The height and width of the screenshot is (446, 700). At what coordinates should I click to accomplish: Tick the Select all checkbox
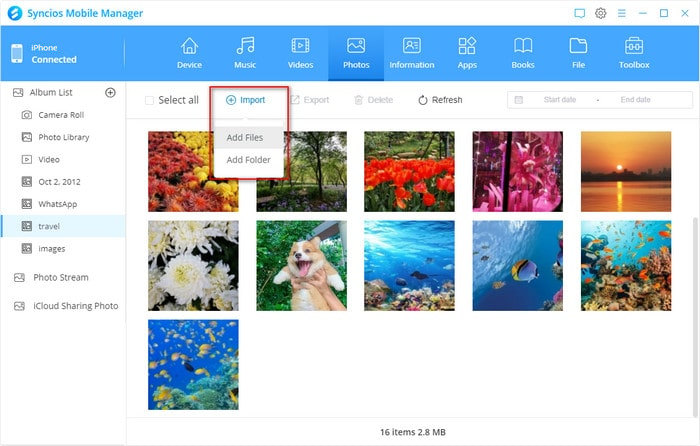[150, 100]
